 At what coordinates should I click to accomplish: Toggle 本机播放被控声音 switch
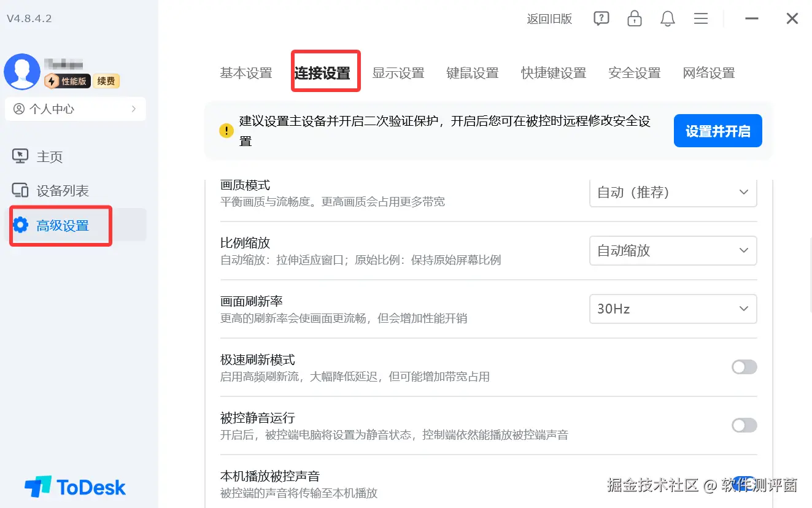coord(744,483)
